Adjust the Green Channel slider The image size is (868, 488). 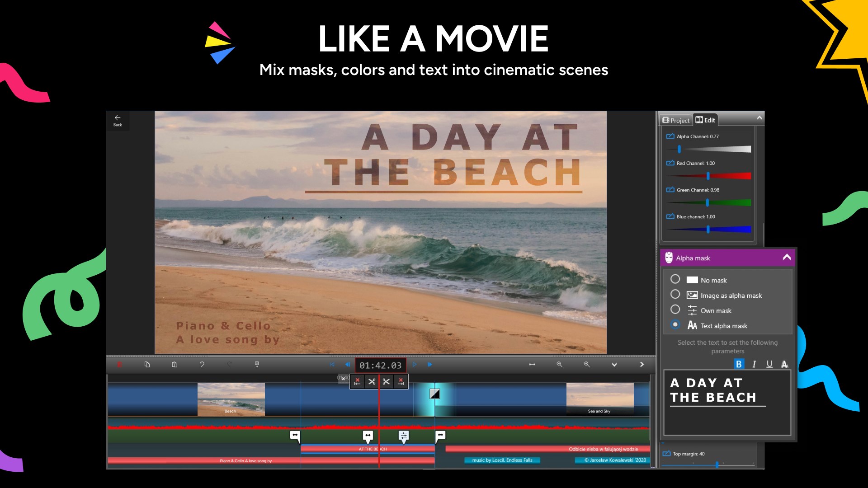(708, 202)
